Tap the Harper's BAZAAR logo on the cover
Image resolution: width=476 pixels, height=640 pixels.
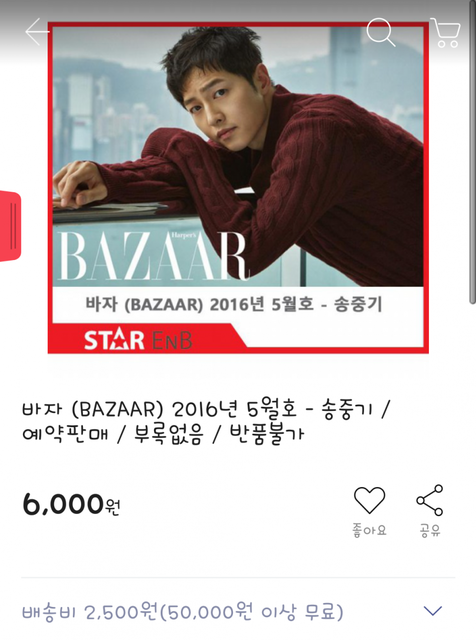click(152, 256)
